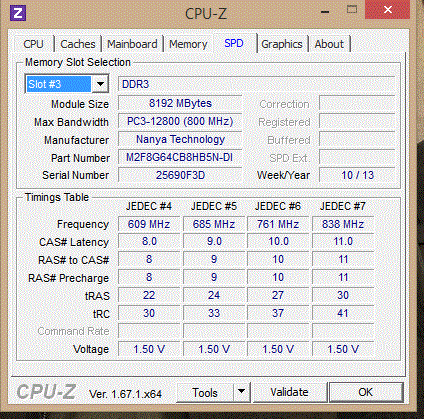Viewport: 424px width, 419px height.
Task: Click the part number M2F8G64CB8HB5N-DI
Action: [180, 157]
